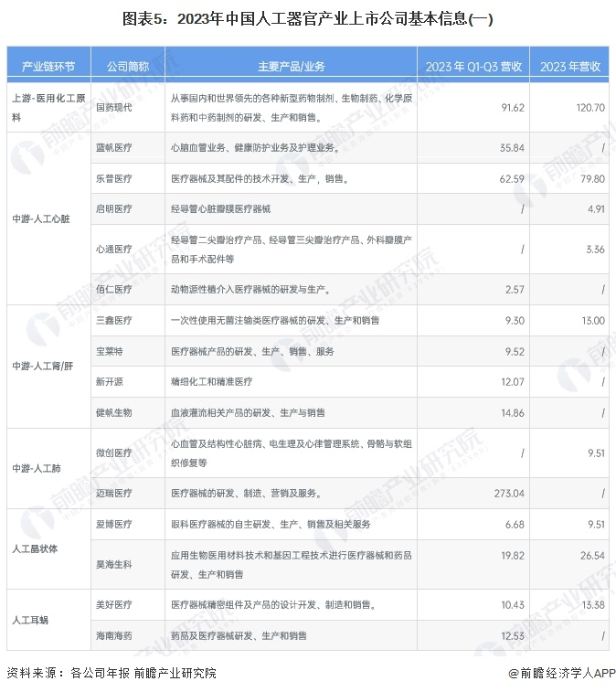
Task: Click the @前瞻经济学人APP attribution
Action: pos(562,673)
